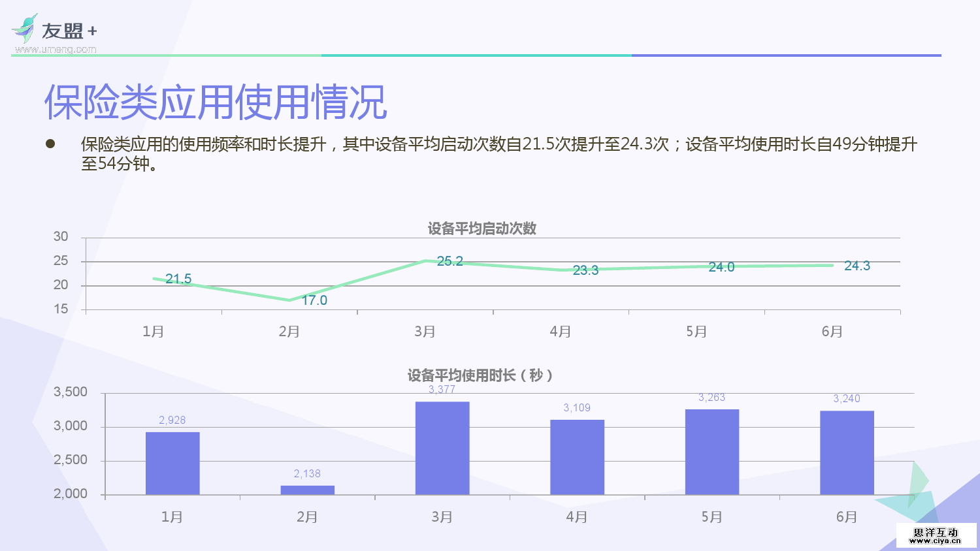Click the 1月 bar labeled 2,928
Screen dimensions: 980x551
pyautogui.click(x=172, y=464)
